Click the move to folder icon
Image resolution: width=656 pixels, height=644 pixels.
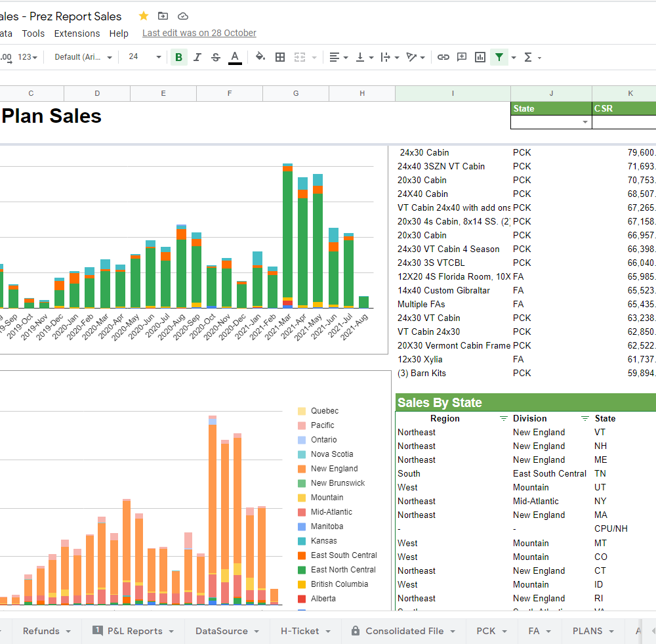[163, 16]
